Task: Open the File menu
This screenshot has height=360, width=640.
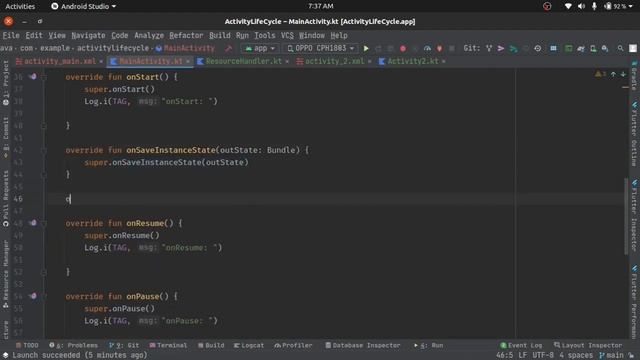Action: 11,36
